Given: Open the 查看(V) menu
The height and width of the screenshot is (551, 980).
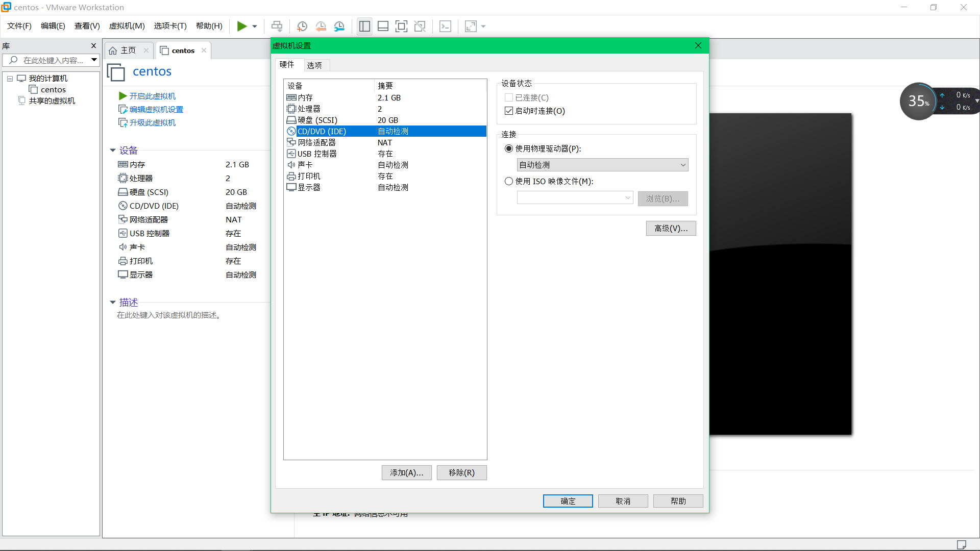Looking at the screenshot, I should click(87, 26).
